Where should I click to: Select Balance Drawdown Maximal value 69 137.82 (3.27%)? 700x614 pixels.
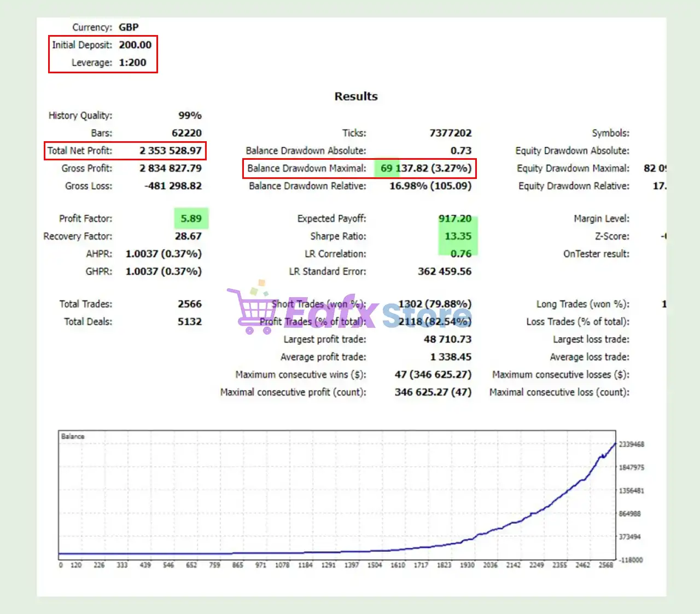pos(426,168)
